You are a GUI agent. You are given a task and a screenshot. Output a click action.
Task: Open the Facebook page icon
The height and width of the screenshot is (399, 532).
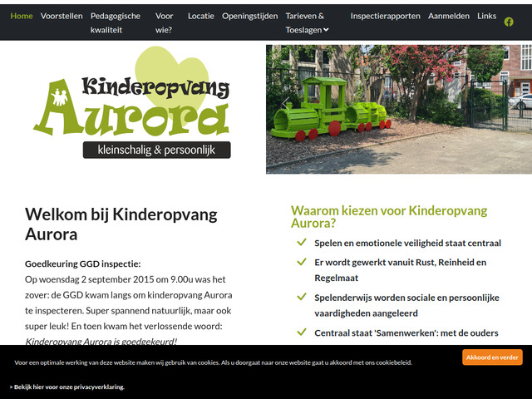509,22
